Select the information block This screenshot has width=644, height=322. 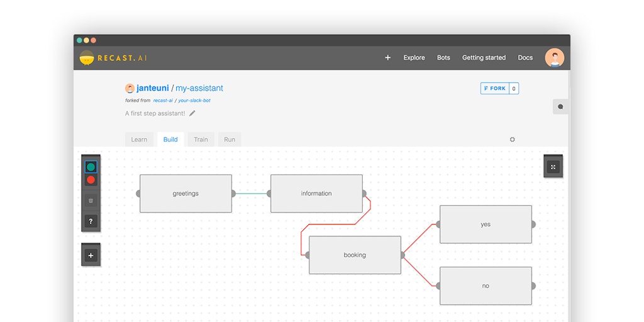[316, 194]
